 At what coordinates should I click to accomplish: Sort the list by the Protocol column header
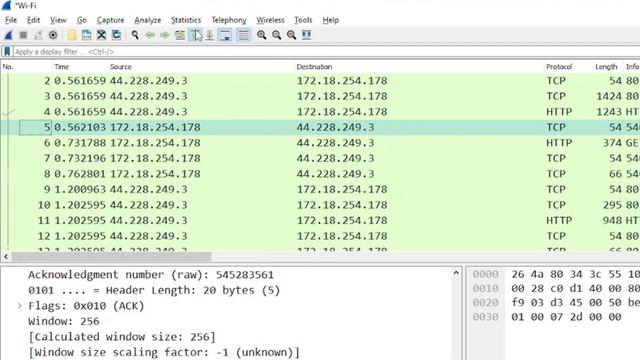coord(568,67)
